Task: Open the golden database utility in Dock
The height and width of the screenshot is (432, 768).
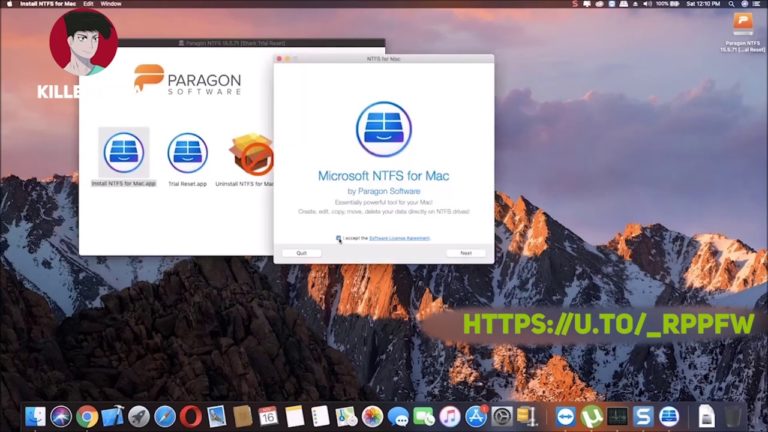Action: 527,417
